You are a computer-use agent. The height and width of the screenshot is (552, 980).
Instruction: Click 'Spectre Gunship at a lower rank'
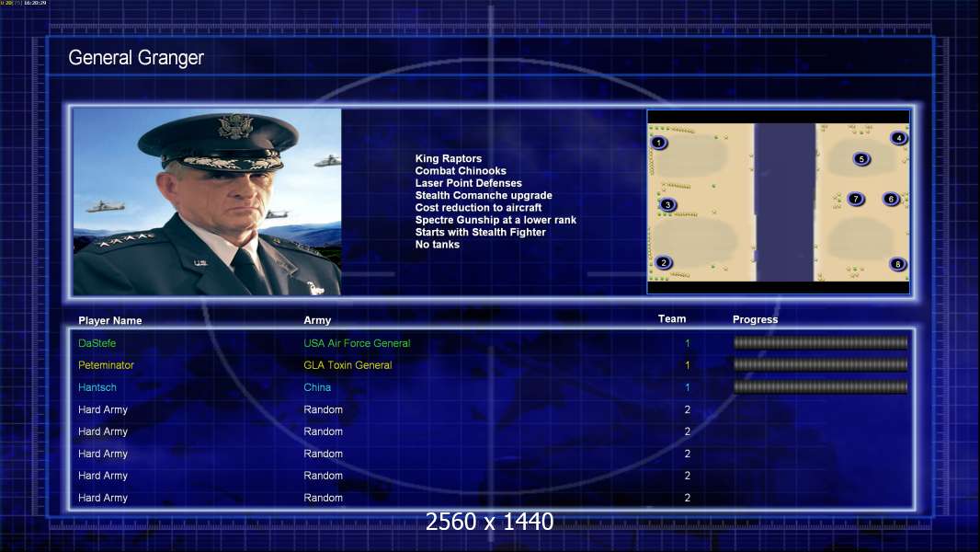pos(496,220)
